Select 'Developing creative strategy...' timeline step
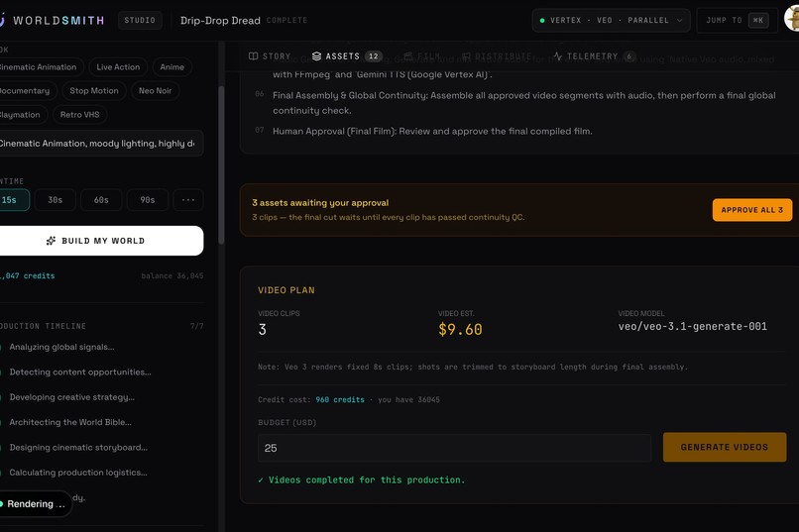Viewport: 799px width, 532px height. coord(71,397)
